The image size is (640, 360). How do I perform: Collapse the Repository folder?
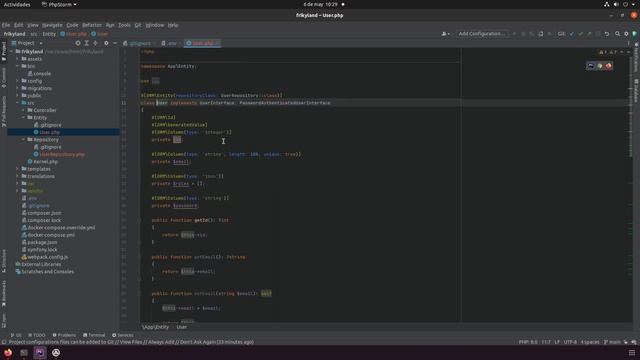(x=23, y=140)
